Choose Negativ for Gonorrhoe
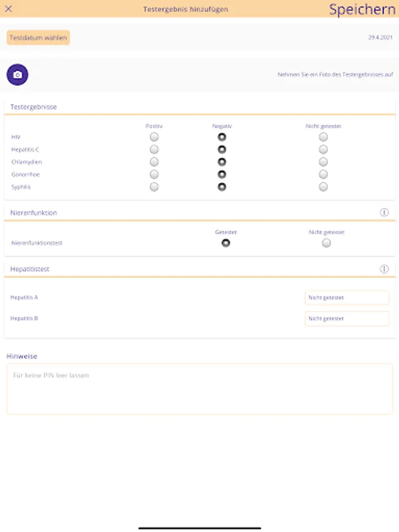Screen dimensions: 399x532 point(222,174)
